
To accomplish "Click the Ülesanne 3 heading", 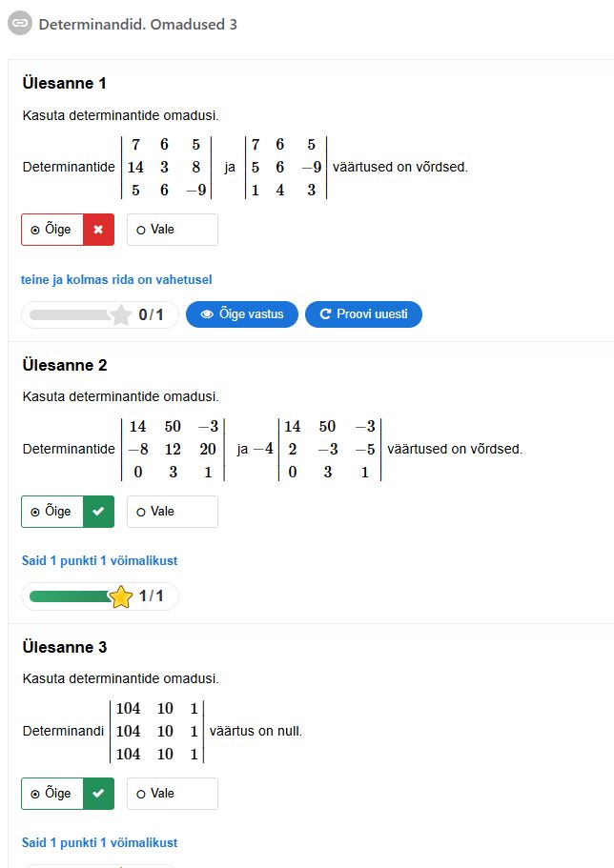I will click(x=65, y=648).
